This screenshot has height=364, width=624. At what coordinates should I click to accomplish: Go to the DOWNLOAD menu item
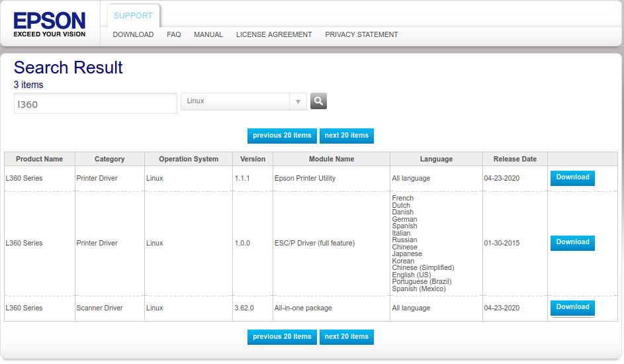click(133, 34)
